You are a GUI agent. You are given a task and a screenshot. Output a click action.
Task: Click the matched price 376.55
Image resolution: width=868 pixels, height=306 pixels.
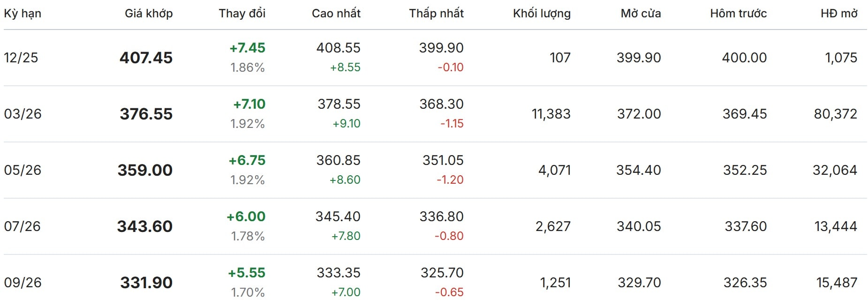pyautogui.click(x=146, y=114)
